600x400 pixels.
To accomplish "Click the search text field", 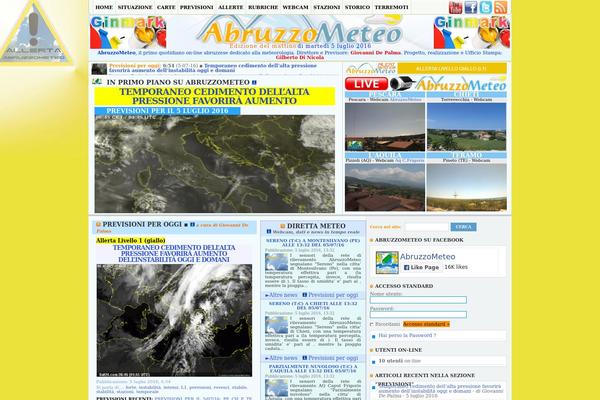I will [x=426, y=227].
